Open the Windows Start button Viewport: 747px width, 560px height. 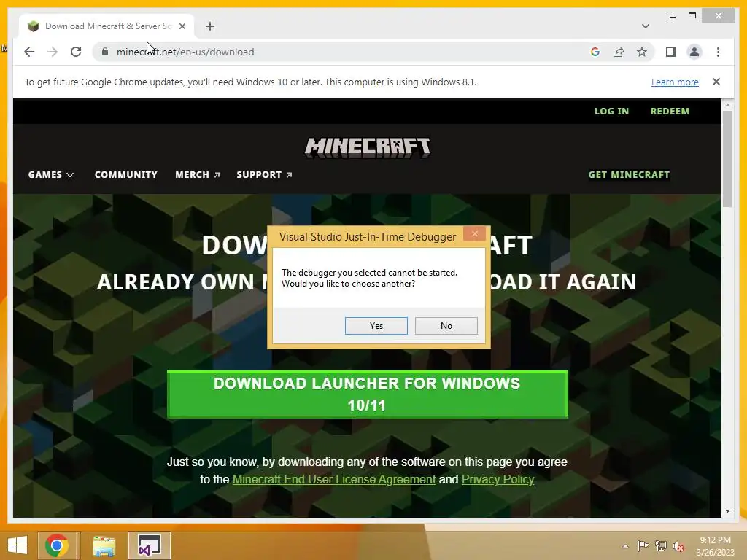(18, 545)
